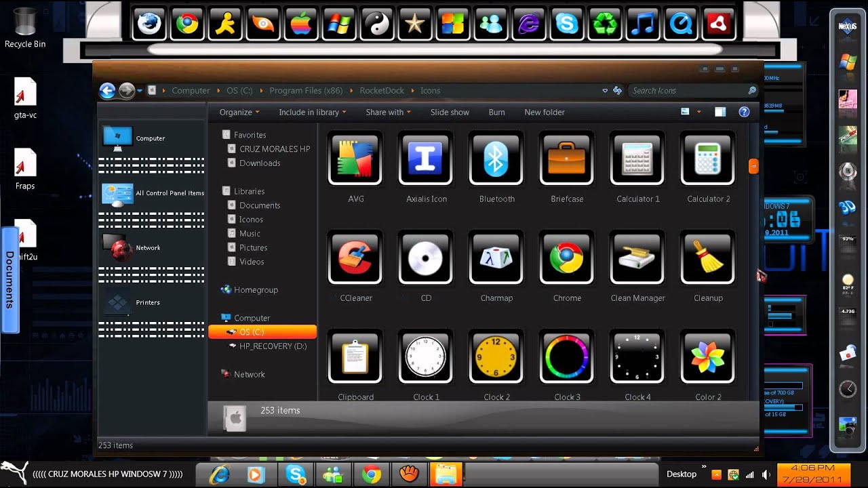Toggle the preview pane button
This screenshot has width=868, height=488.
[720, 112]
